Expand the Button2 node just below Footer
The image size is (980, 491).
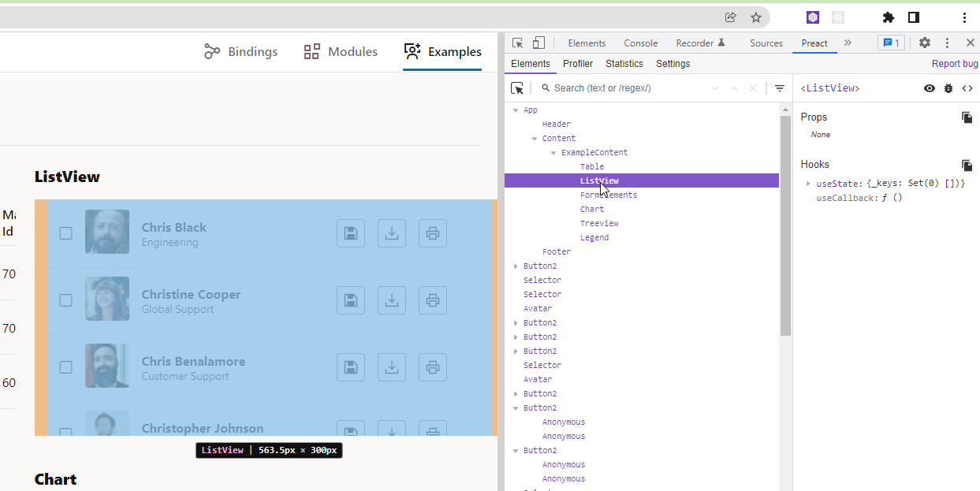pyautogui.click(x=516, y=266)
